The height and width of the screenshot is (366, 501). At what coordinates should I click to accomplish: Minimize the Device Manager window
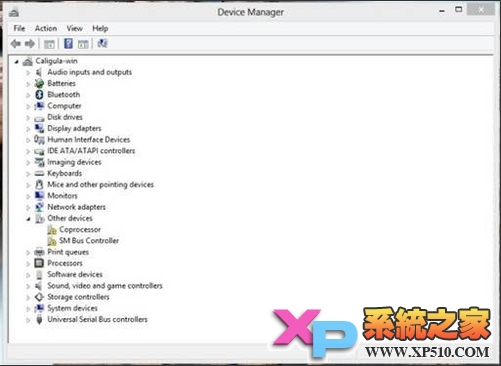442,11
